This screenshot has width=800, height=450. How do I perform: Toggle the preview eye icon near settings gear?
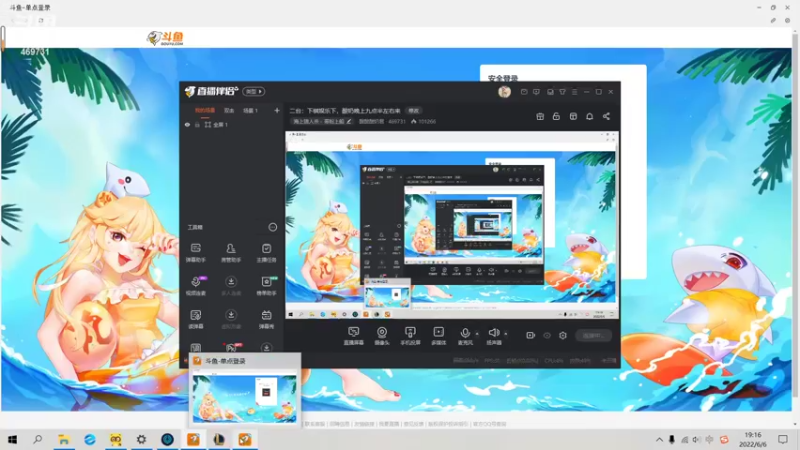(x=546, y=335)
